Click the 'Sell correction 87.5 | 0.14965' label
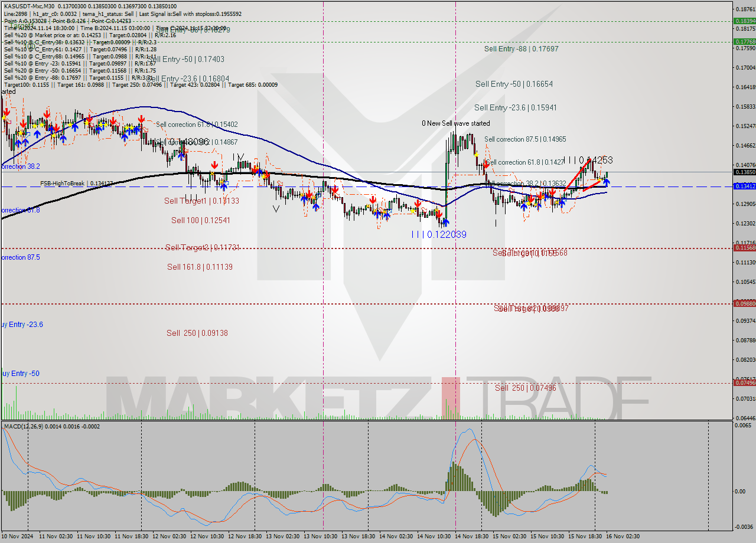Image resolution: width=756 pixels, height=543 pixels. [525, 139]
